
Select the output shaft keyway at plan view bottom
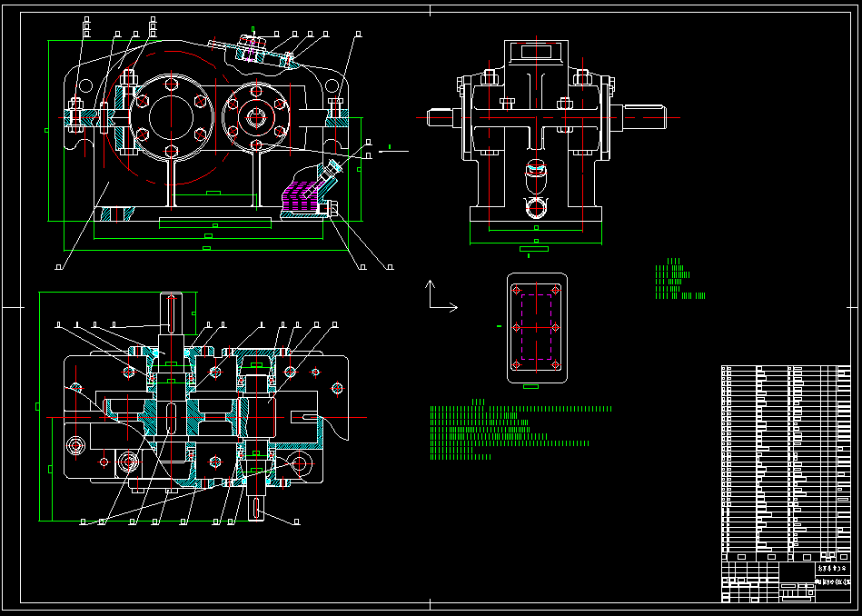pos(257,509)
